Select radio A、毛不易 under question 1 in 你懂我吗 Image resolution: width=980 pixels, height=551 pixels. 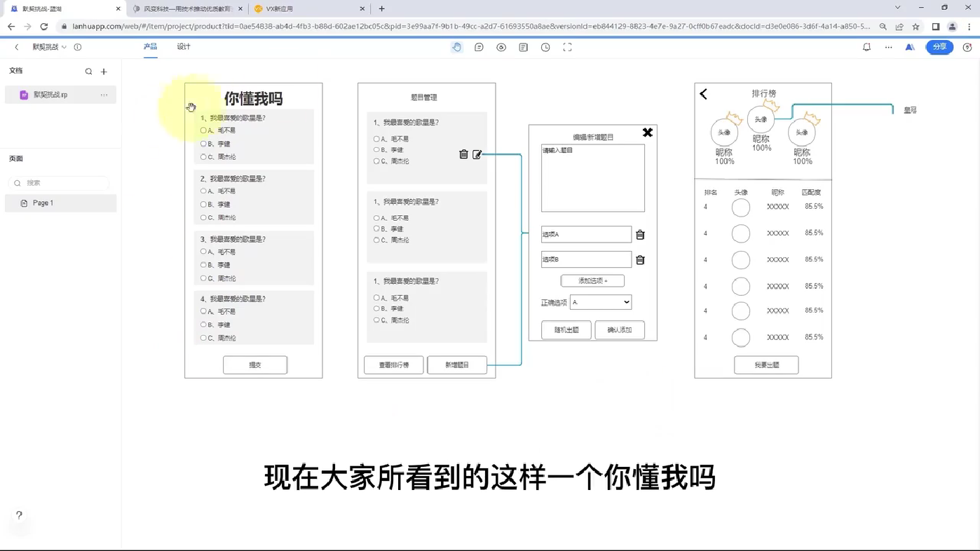(203, 130)
